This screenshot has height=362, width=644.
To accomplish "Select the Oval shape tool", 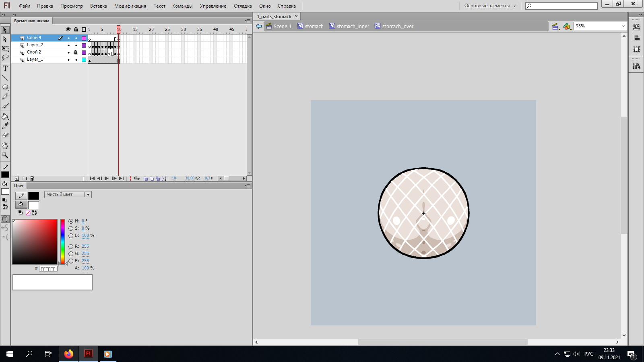I will pyautogui.click(x=5, y=87).
